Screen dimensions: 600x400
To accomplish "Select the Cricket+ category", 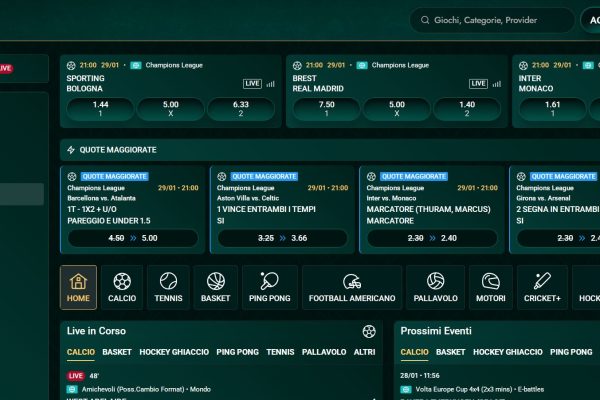I will pos(542,287).
